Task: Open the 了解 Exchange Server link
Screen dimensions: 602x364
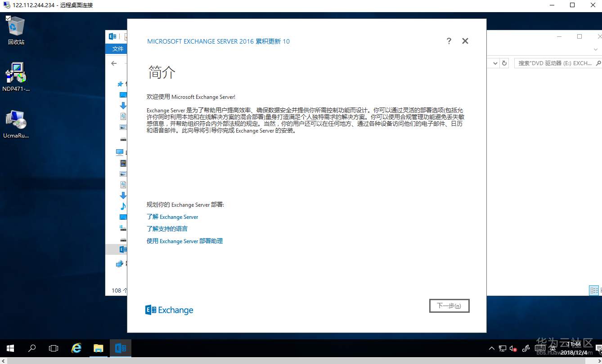Action: point(172,217)
